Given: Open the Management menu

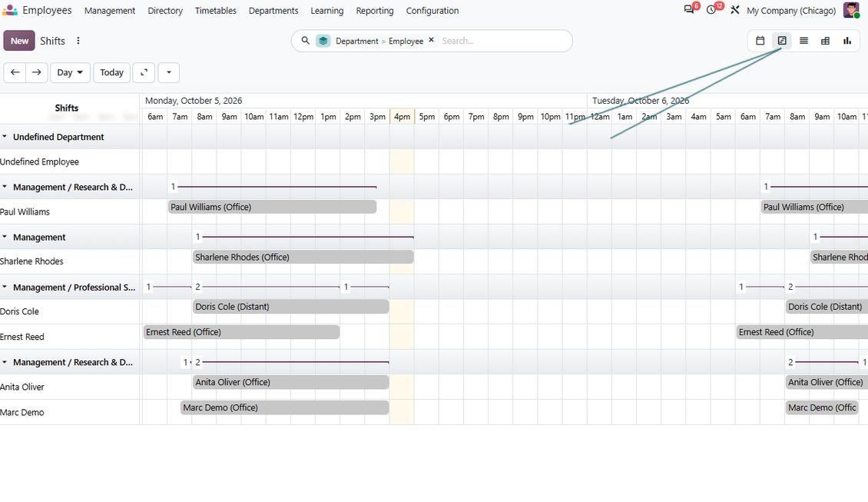Looking at the screenshot, I should (x=110, y=11).
